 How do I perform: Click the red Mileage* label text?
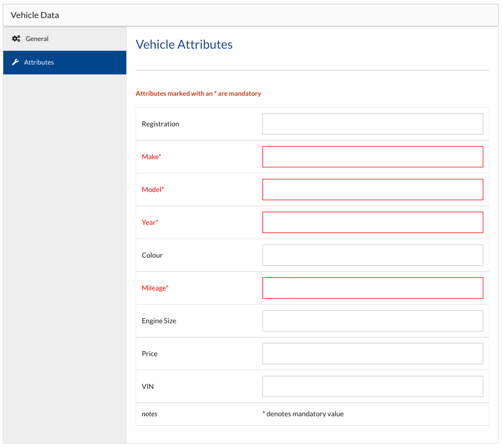[x=155, y=288]
